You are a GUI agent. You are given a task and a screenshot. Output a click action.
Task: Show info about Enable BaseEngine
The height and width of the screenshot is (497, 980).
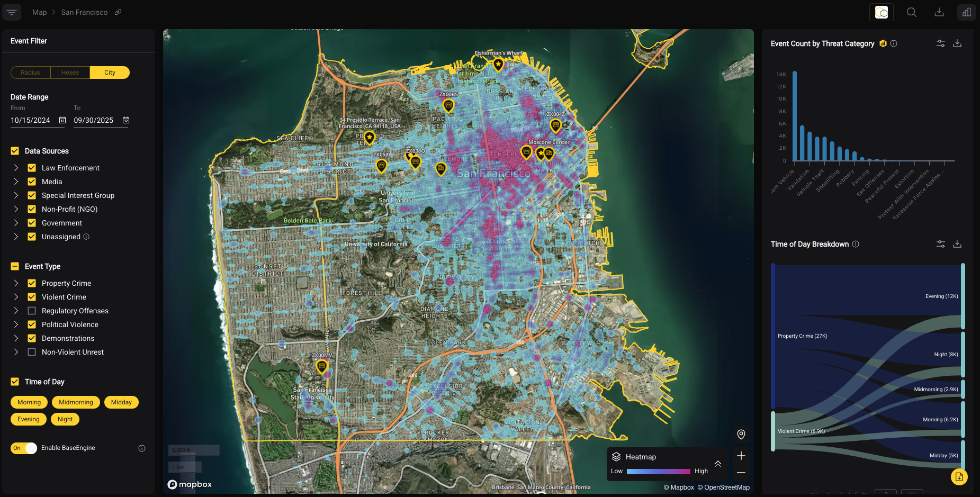142,448
